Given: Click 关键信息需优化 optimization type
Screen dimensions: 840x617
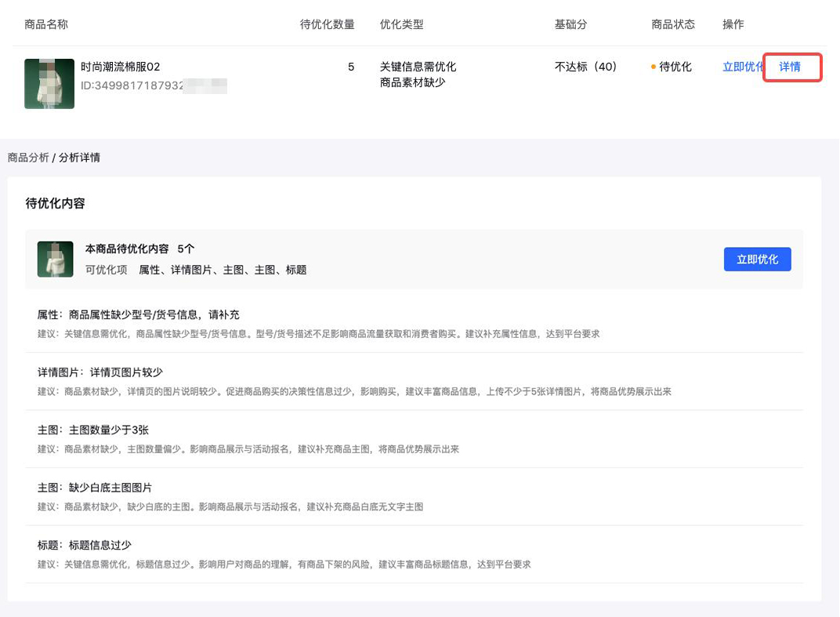Looking at the screenshot, I should tap(418, 67).
